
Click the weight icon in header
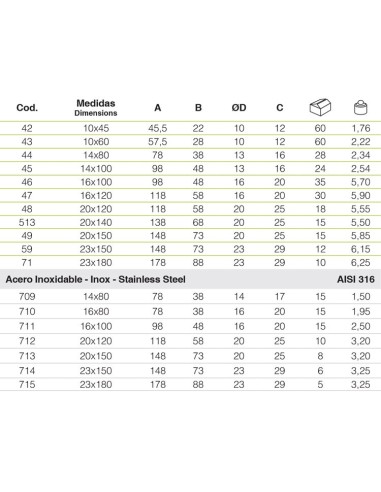tap(360, 107)
